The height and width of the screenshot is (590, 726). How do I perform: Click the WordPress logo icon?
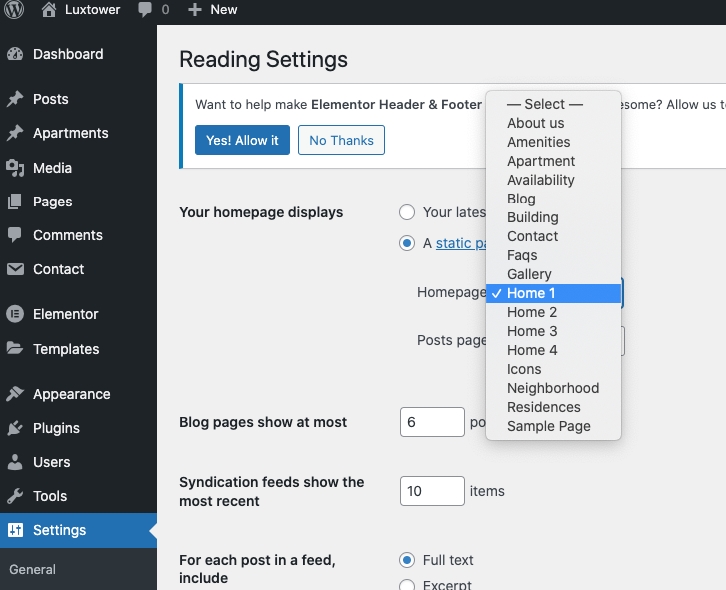[15, 10]
